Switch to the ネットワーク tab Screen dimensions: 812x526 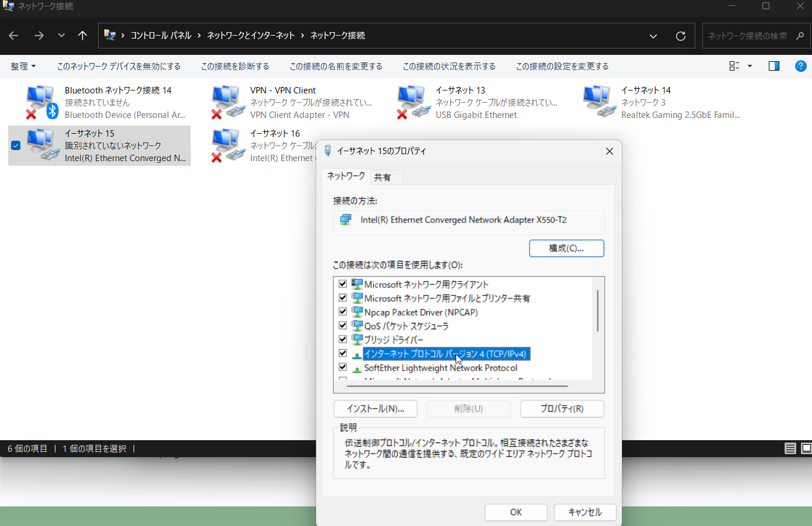click(x=345, y=176)
